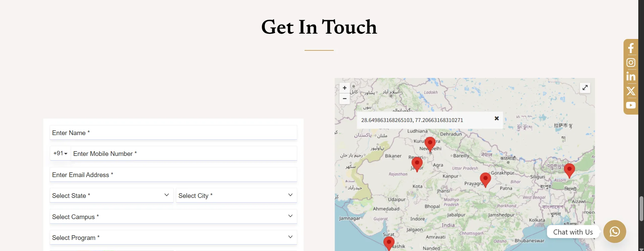Open the Select State dropdown

pyautogui.click(x=111, y=196)
